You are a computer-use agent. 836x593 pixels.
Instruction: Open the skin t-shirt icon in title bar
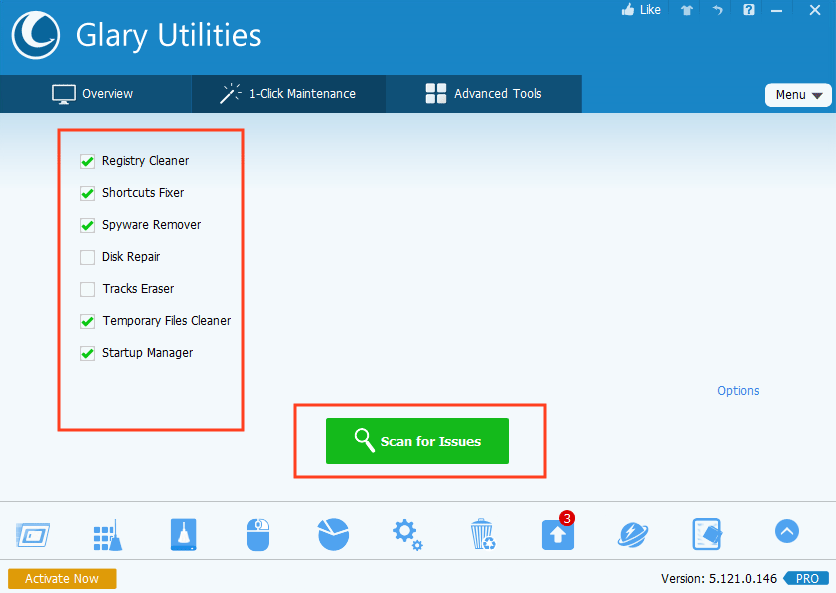(687, 10)
